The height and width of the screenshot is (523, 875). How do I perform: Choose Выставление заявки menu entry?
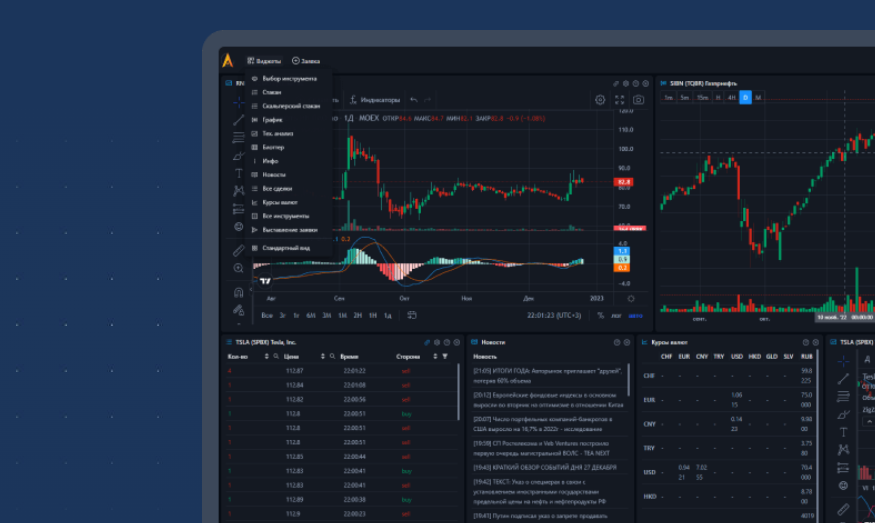(x=289, y=229)
